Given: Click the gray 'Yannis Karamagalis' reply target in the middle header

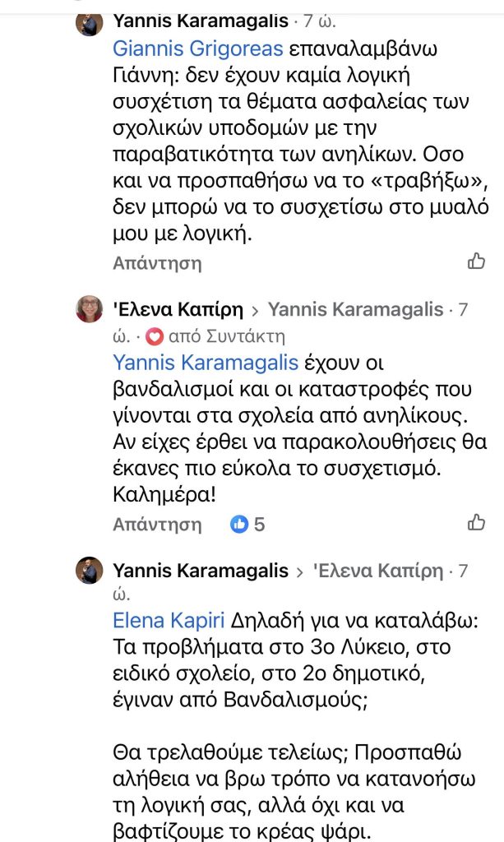Looking at the screenshot, I should 356,310.
